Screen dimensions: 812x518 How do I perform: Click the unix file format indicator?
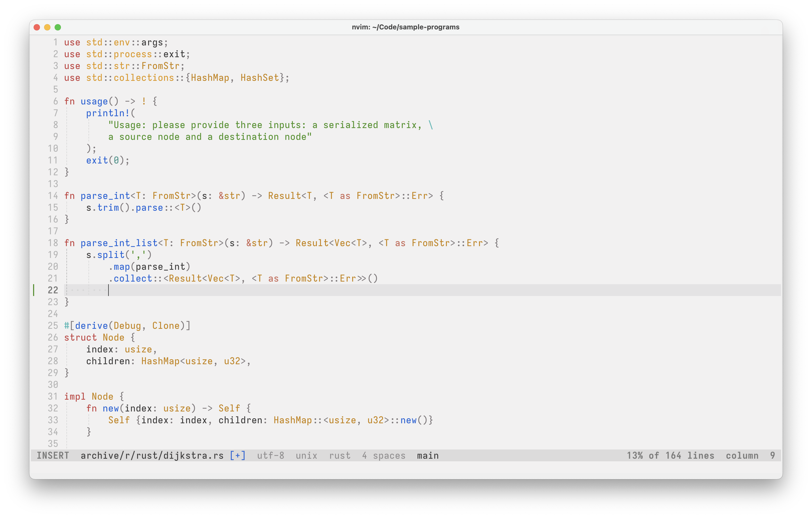pos(306,456)
